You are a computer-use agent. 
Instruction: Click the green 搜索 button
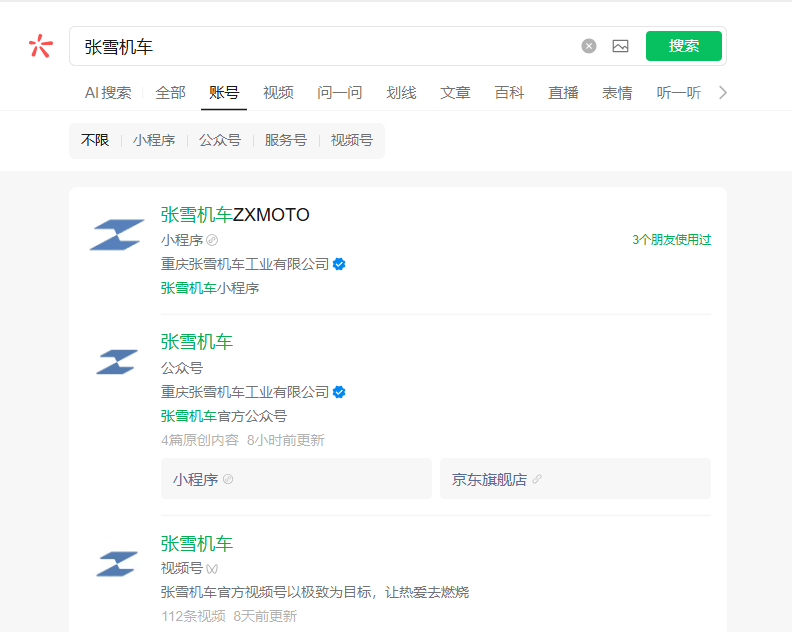pos(683,46)
